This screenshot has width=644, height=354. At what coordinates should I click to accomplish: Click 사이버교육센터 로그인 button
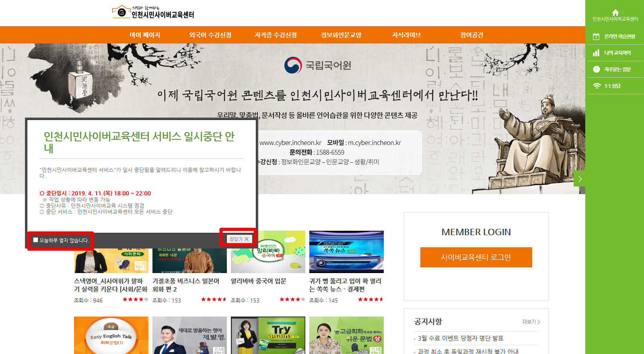pyautogui.click(x=476, y=257)
